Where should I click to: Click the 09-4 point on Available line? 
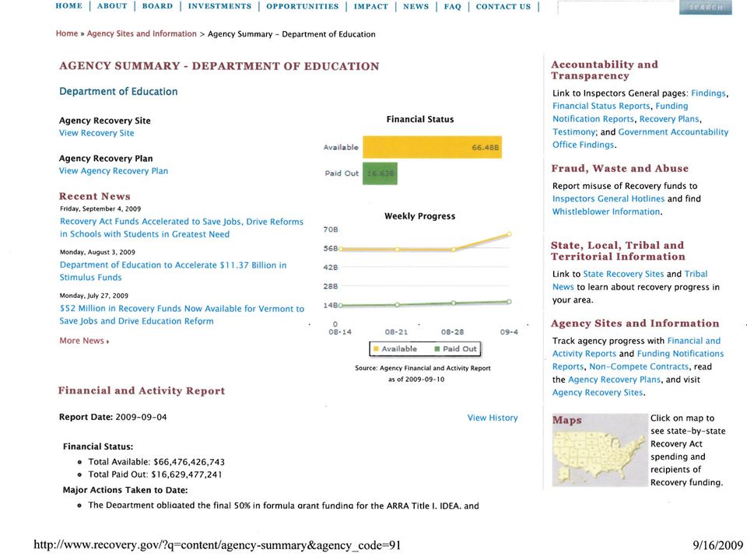509,234
